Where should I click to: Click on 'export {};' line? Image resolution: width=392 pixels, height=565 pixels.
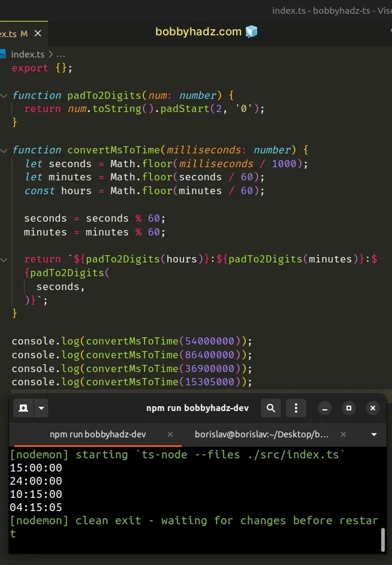coord(42,68)
